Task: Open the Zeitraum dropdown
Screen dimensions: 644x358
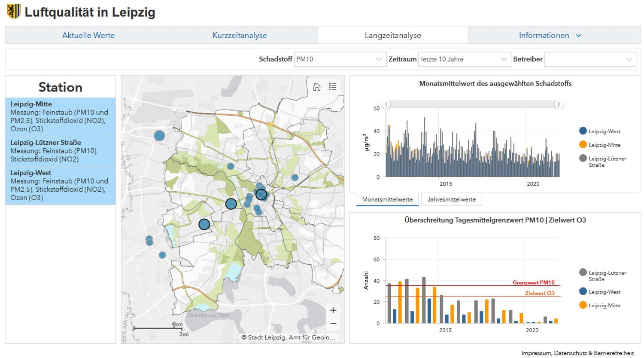Action: [x=464, y=59]
